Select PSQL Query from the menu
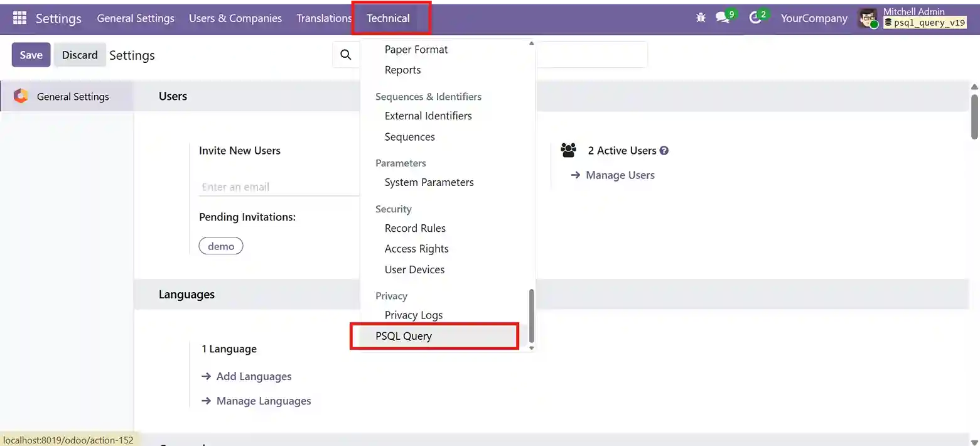 click(x=404, y=335)
